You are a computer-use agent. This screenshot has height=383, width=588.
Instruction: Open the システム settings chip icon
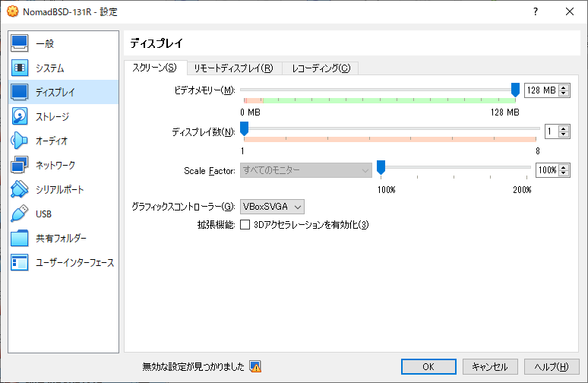(x=19, y=68)
